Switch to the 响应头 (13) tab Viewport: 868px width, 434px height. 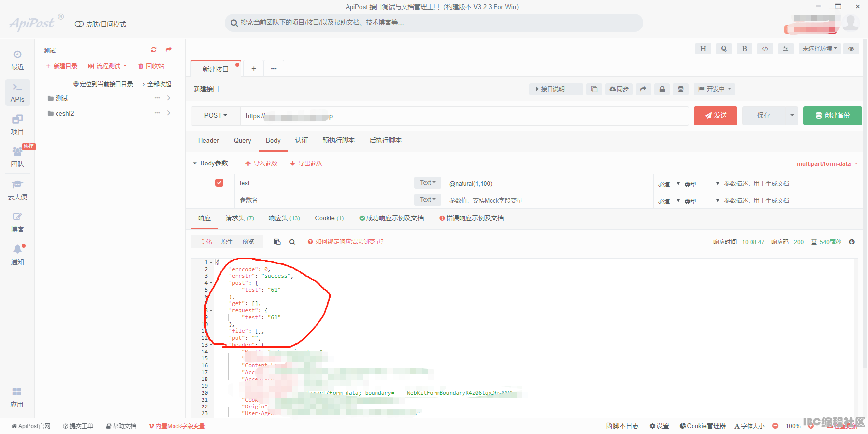(284, 218)
